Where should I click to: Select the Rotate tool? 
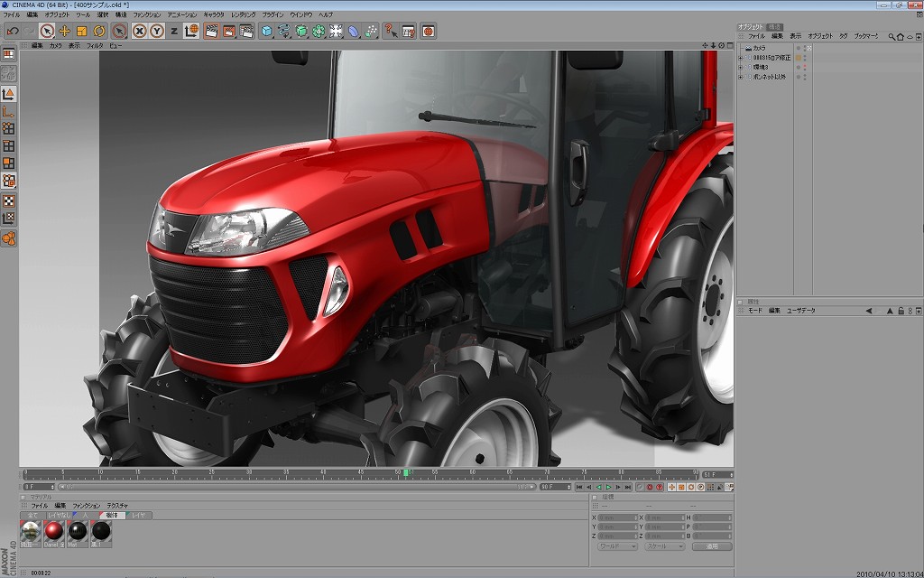[98, 31]
